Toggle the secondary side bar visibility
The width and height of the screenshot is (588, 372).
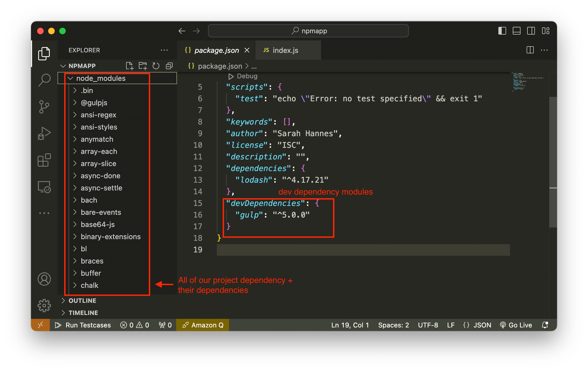coord(531,31)
